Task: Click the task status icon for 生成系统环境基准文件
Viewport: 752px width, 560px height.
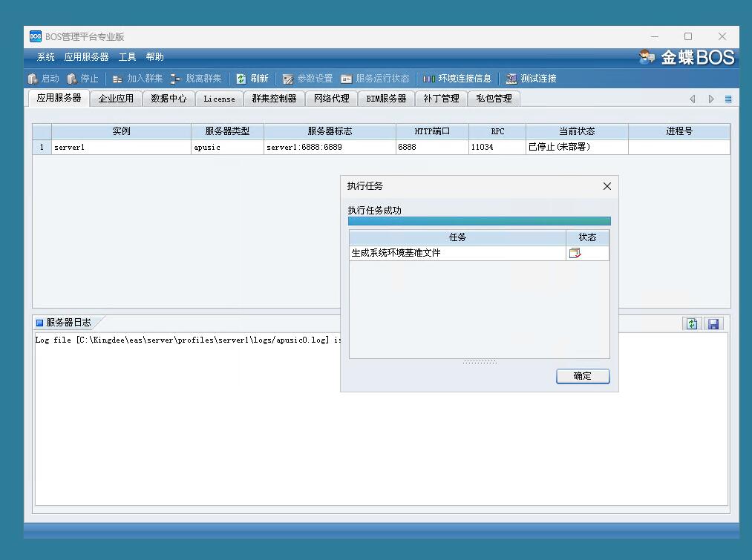Action: coord(575,253)
